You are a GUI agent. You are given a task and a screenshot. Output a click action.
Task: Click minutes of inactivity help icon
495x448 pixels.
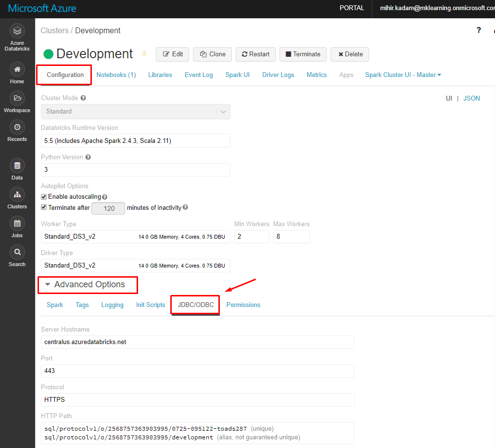(x=185, y=207)
